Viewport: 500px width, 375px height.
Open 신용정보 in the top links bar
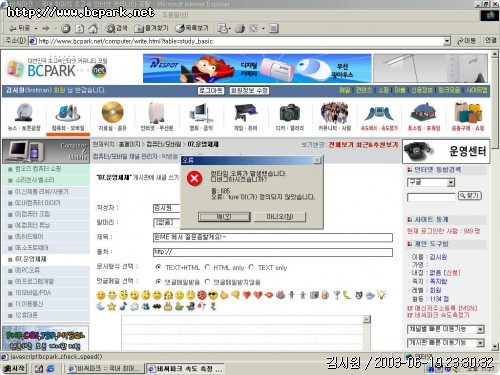tap(422, 90)
